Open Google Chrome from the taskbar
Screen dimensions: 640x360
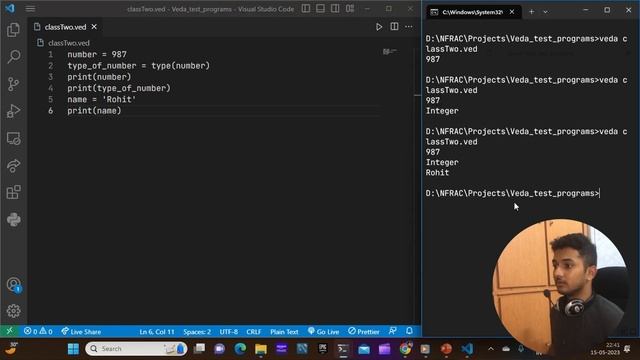pyautogui.click(x=405, y=349)
